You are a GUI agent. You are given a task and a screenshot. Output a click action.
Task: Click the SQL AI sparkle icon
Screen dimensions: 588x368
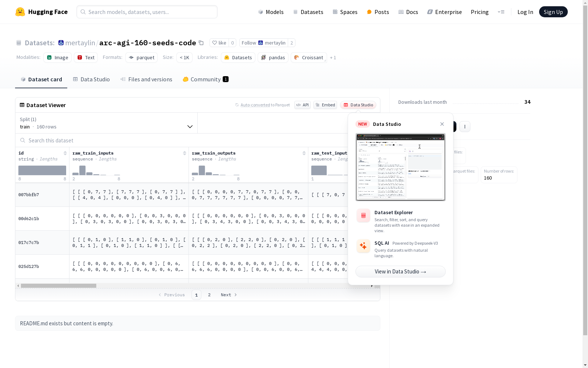click(x=363, y=246)
